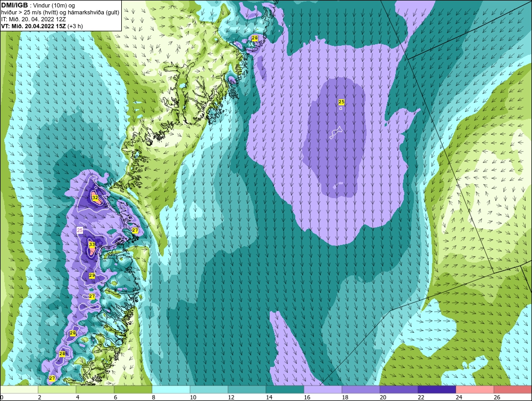The height and width of the screenshot is (401, 532).
Task: Select the 24–26 m/s pink legend swatch
Action: 475,389
